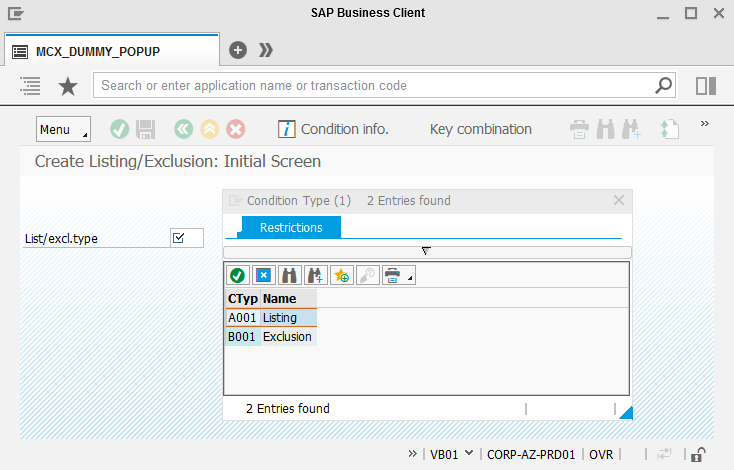
Task: Open the VB01 transaction dropdown
Action: pyautogui.click(x=452, y=454)
